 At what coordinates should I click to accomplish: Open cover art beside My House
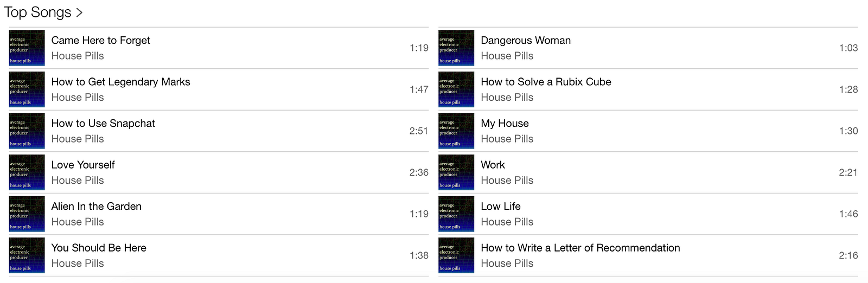point(456,131)
